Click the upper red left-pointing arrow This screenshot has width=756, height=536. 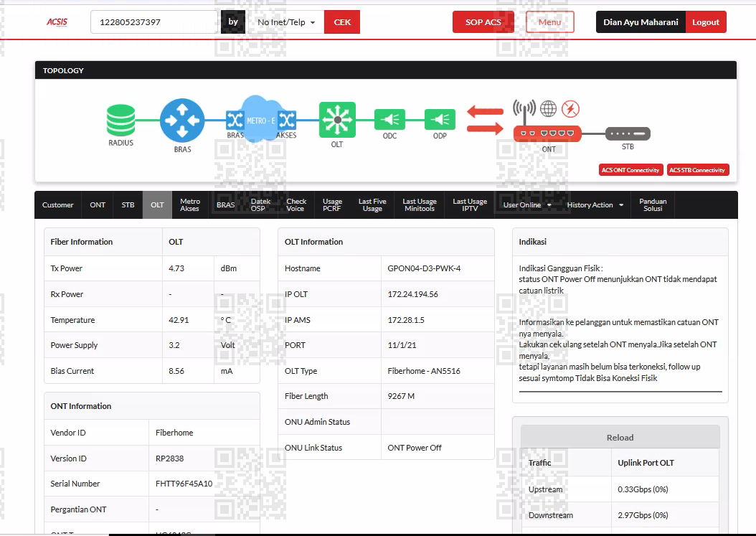[486, 112]
